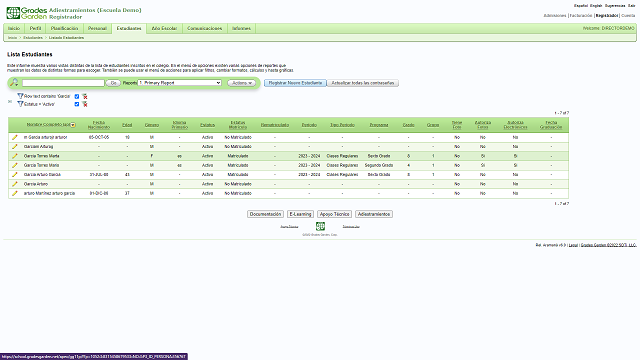Click Actualizar todas las contraseñas button
Viewport: 640px width, 360px height.
coord(363,83)
